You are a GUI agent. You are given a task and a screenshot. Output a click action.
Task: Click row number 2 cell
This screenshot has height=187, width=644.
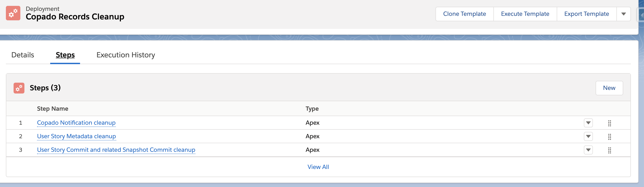tap(21, 136)
